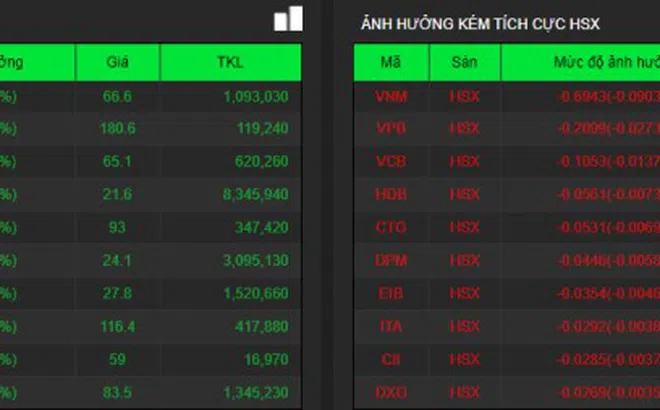
Task: Sort by the Giá column header
Action: tap(118, 62)
